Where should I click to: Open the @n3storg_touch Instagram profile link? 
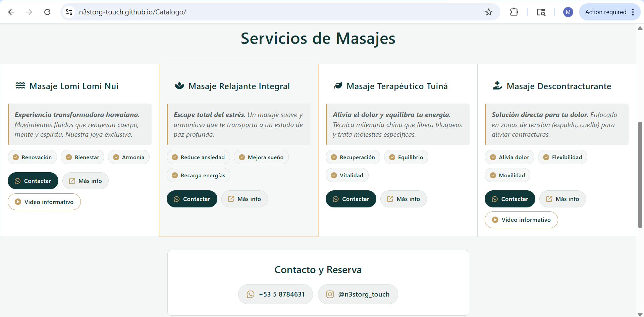[x=358, y=294]
